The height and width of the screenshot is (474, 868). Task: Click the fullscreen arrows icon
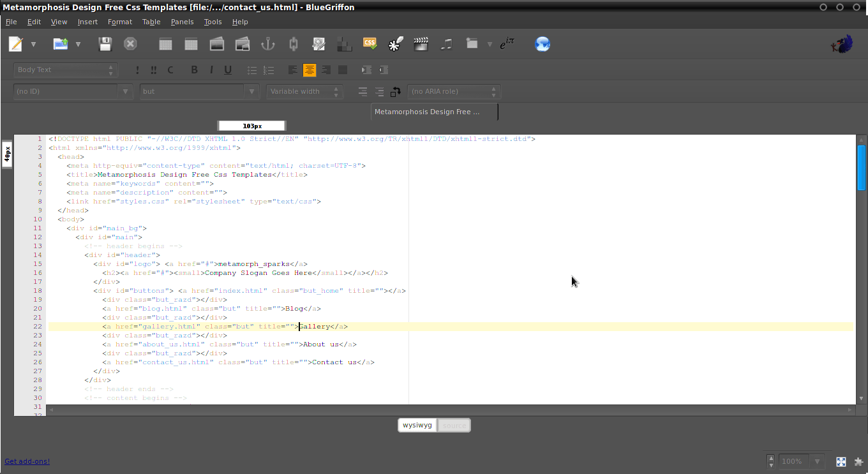841,461
